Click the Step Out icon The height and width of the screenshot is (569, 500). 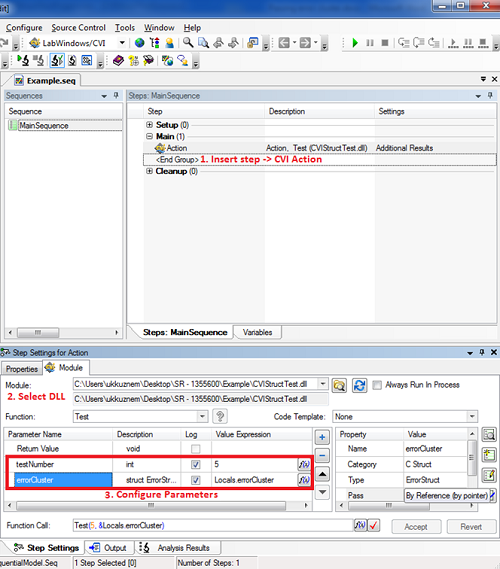(434, 43)
